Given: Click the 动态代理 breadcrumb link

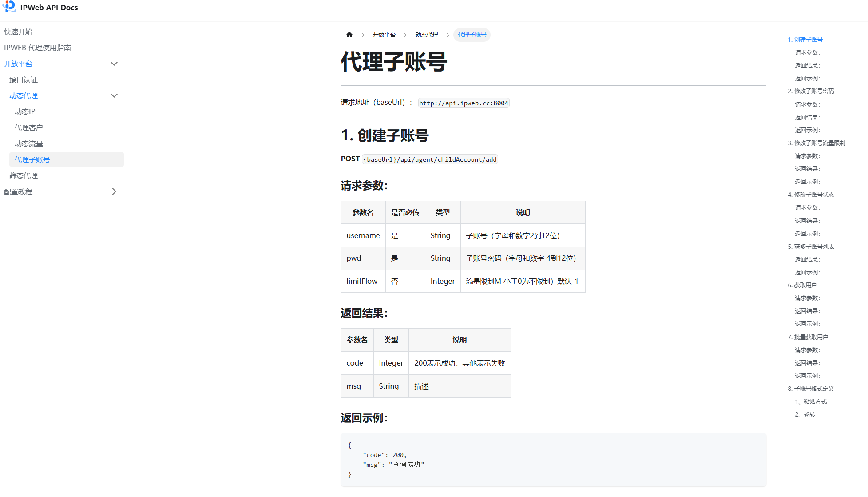Looking at the screenshot, I should click(x=427, y=35).
